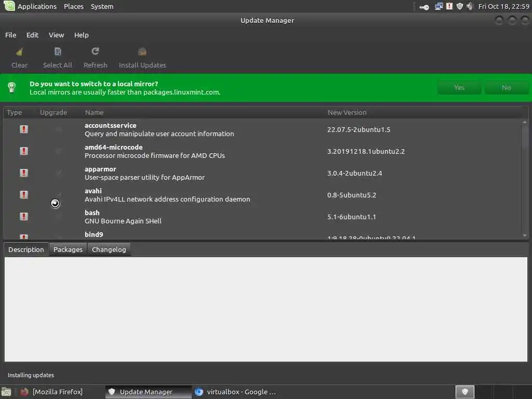The image size is (532, 399).
Task: Click version 3.0.4-2ubuntu2.4
Action: [x=354, y=173]
